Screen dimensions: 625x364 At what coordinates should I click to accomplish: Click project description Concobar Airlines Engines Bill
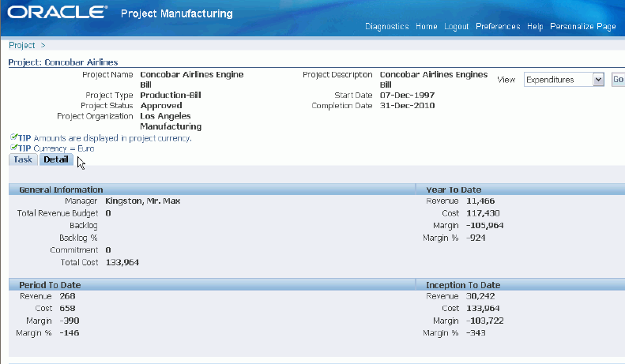[434, 79]
